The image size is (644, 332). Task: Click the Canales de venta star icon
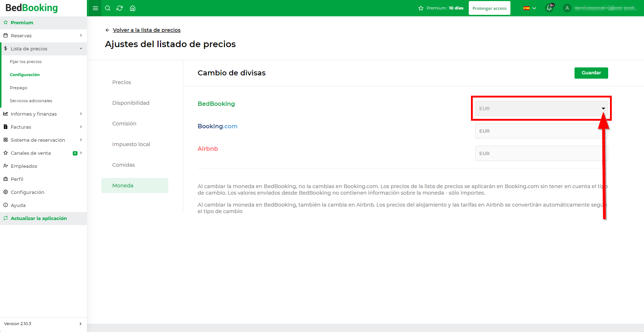pyautogui.click(x=5, y=153)
